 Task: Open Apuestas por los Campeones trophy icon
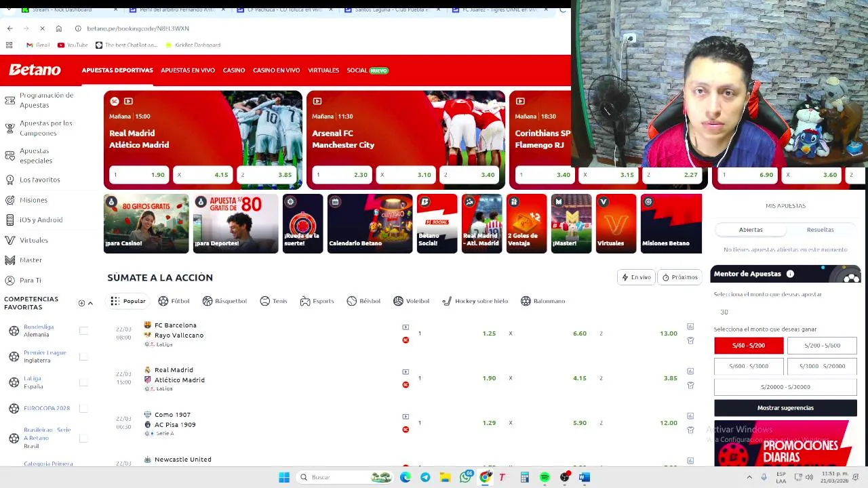(x=9, y=128)
